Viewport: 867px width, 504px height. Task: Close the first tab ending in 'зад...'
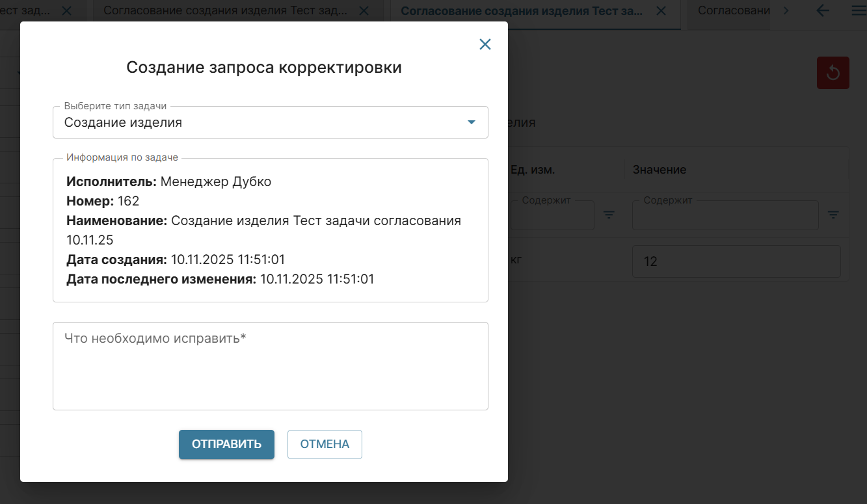(x=66, y=11)
